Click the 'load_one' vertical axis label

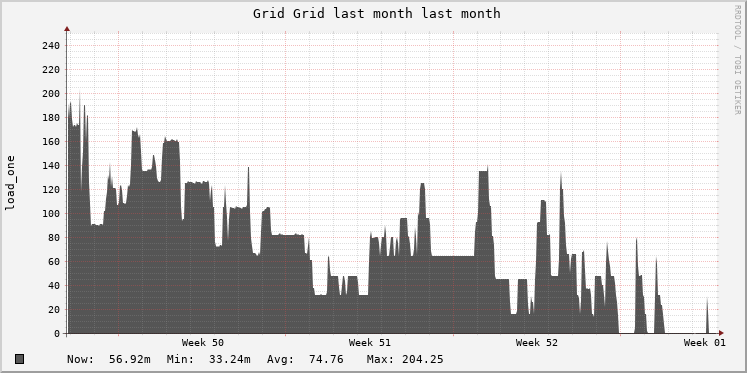[10, 183]
